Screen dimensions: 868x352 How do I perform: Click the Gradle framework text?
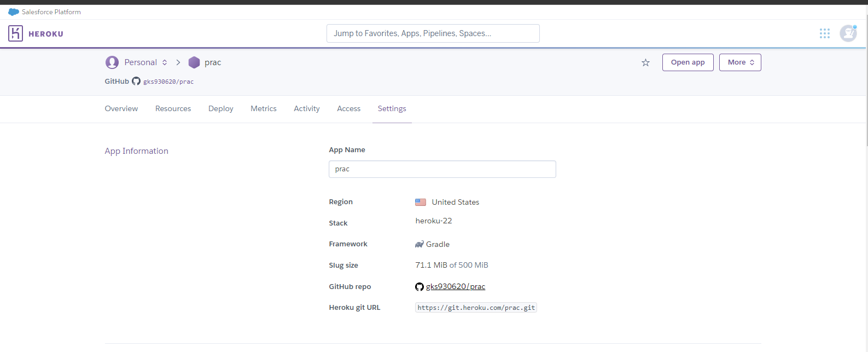438,244
